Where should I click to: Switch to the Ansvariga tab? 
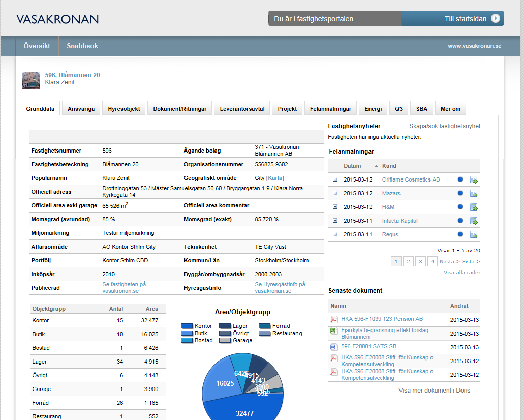[x=81, y=109]
